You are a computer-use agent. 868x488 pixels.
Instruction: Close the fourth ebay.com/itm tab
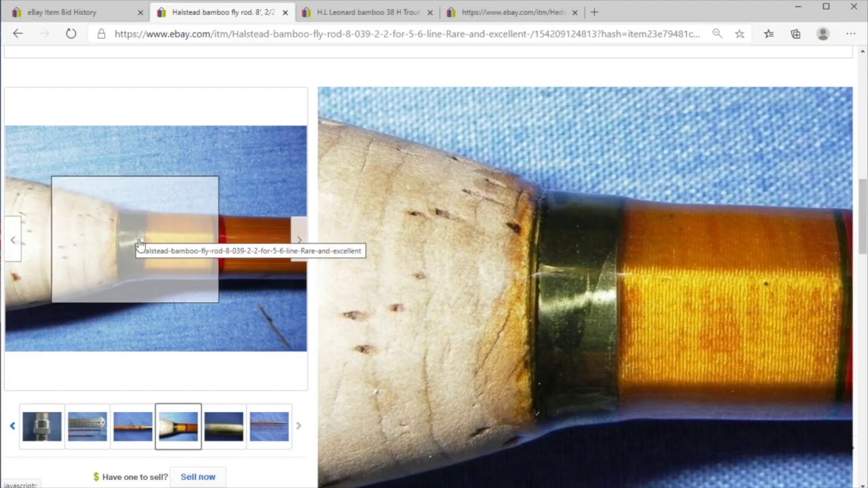[x=574, y=12]
